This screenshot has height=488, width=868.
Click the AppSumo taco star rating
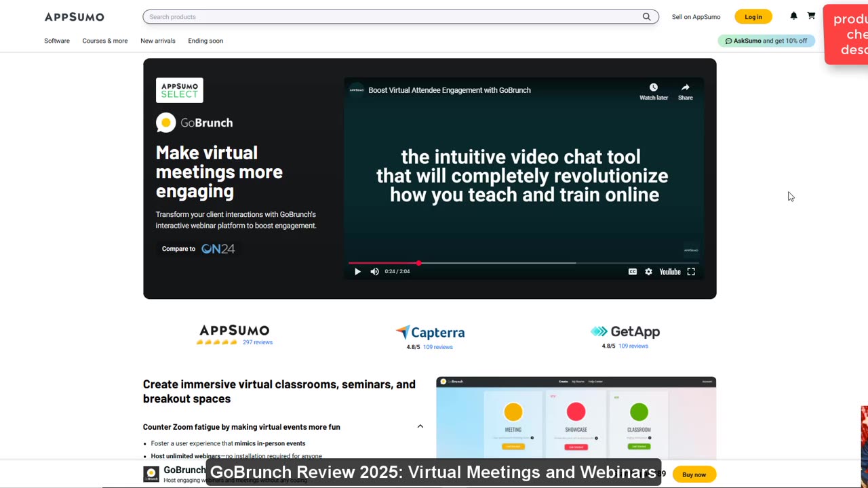tap(217, 342)
